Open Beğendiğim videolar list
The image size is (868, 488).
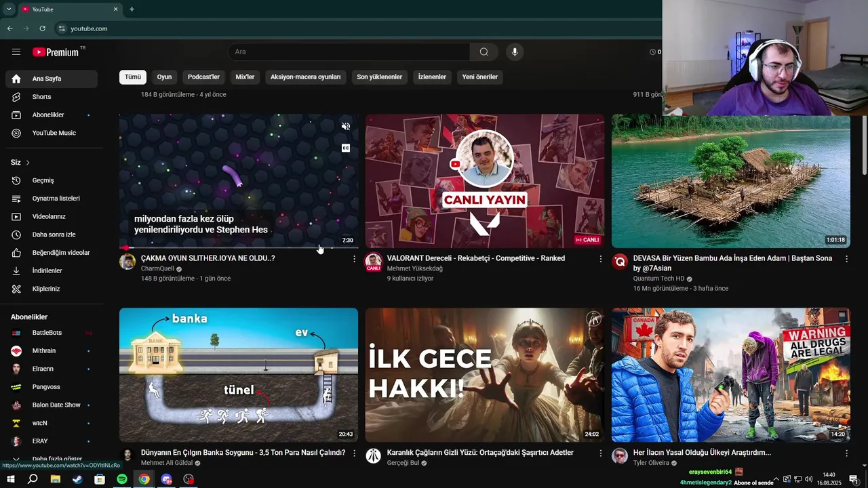pos(52,253)
